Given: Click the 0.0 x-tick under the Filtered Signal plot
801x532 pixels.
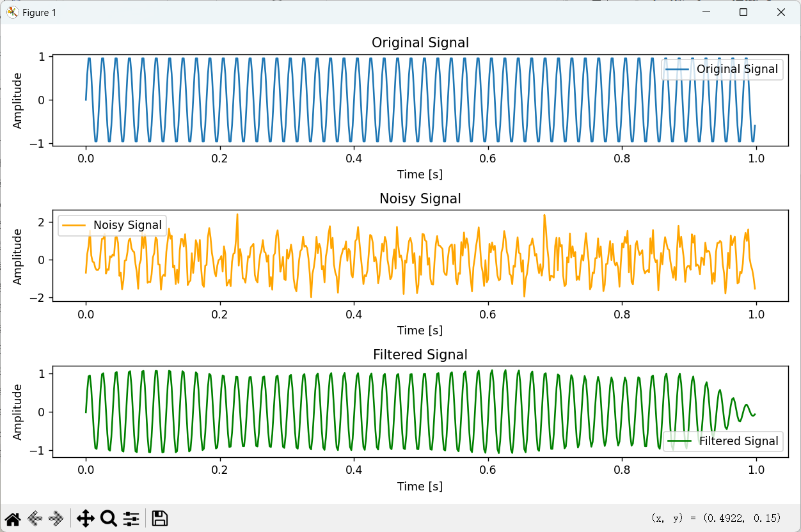Looking at the screenshot, I should coord(86,471).
